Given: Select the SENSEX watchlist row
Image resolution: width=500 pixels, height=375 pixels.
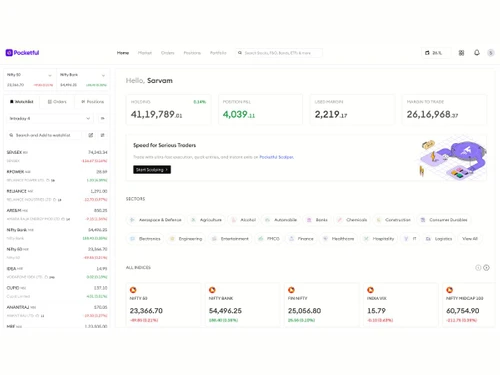Looking at the screenshot, I should coord(57,156).
